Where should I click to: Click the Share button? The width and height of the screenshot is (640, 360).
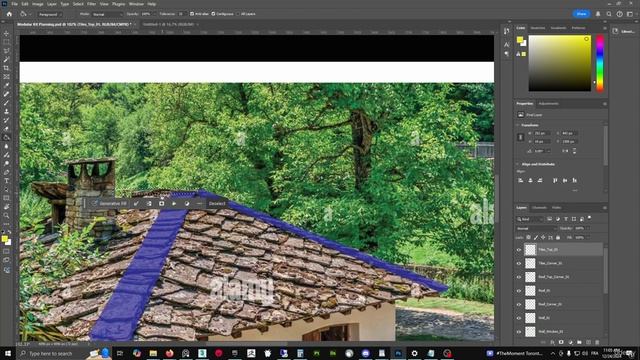click(x=581, y=14)
